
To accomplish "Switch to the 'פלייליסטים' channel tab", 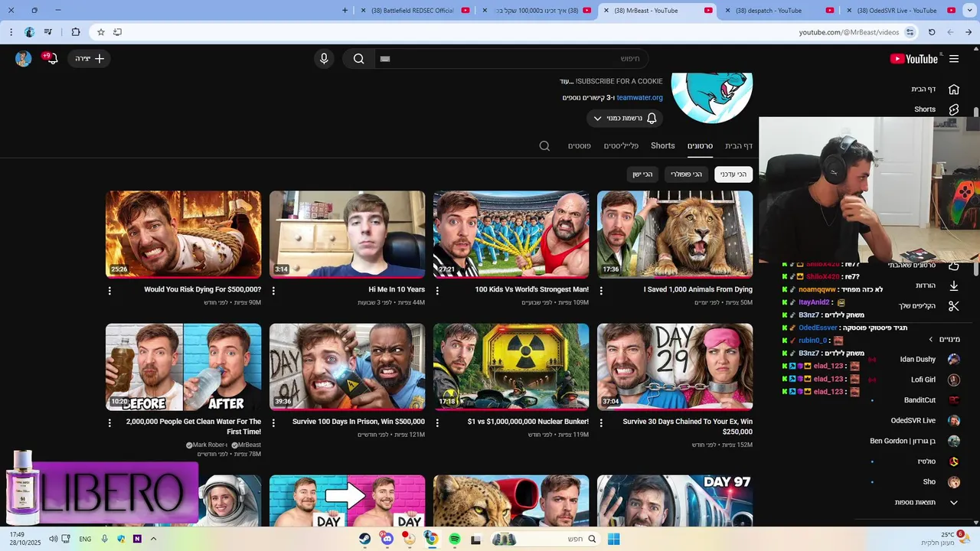I will click(x=621, y=145).
